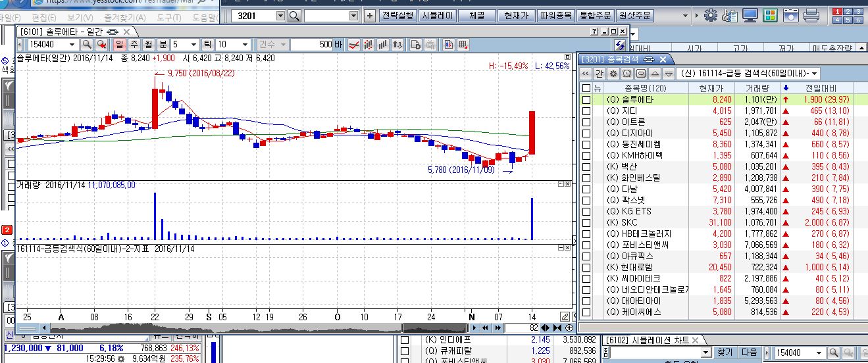Click the monitor screen icon in top toolbar
Screen dimensions: 868x363
(x=750, y=15)
